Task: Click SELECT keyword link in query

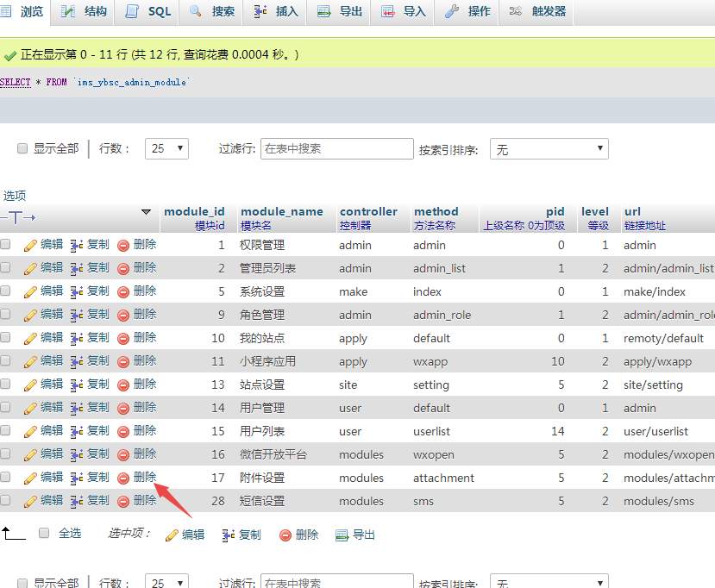Action: click(x=16, y=82)
